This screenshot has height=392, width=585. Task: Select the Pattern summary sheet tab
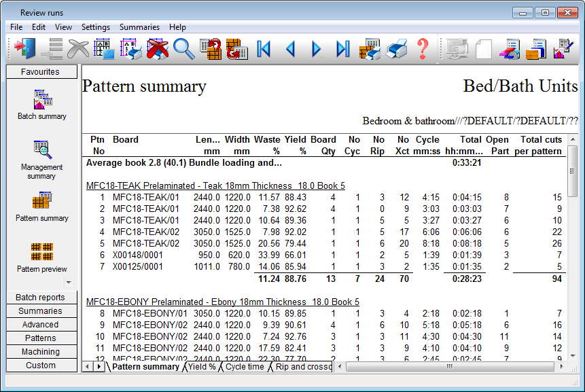pos(145,367)
